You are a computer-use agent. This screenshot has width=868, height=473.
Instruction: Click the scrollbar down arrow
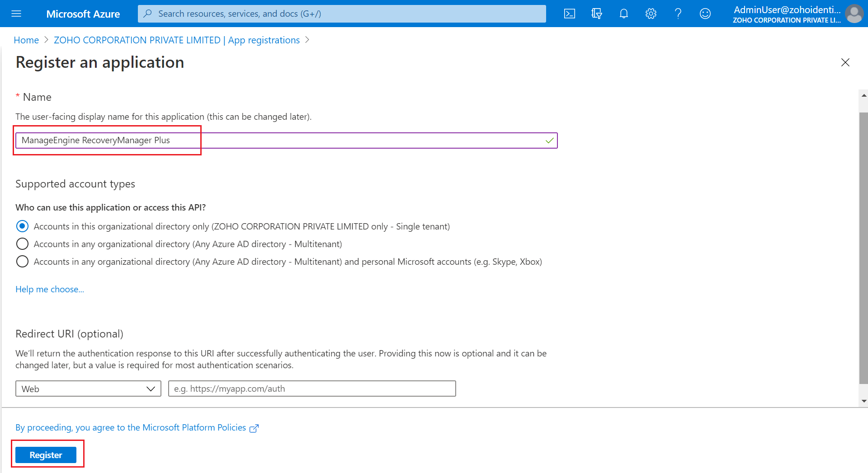point(864,401)
